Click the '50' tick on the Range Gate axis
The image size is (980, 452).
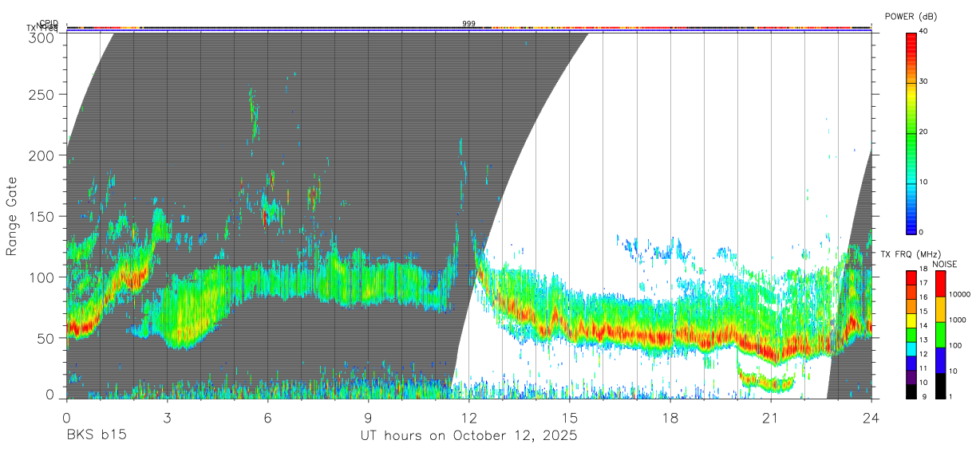click(x=46, y=338)
